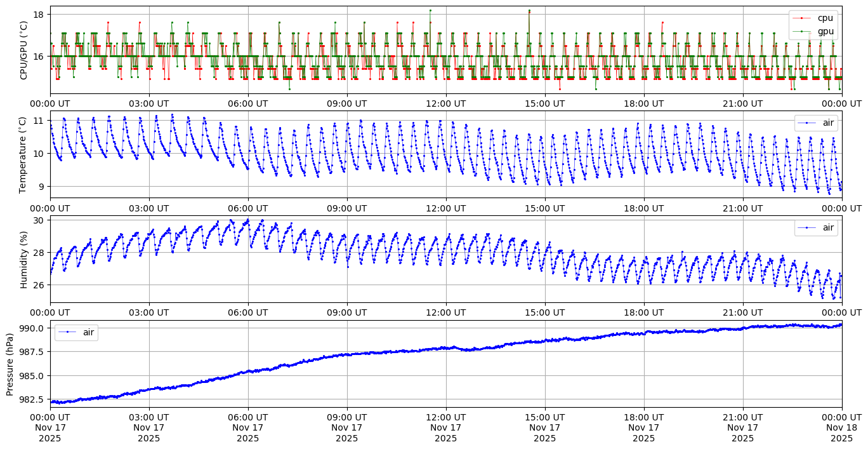Viewport: 868px width, 449px height.
Task: Click the Temperature (°C) y-axis label
Action: tap(23, 154)
